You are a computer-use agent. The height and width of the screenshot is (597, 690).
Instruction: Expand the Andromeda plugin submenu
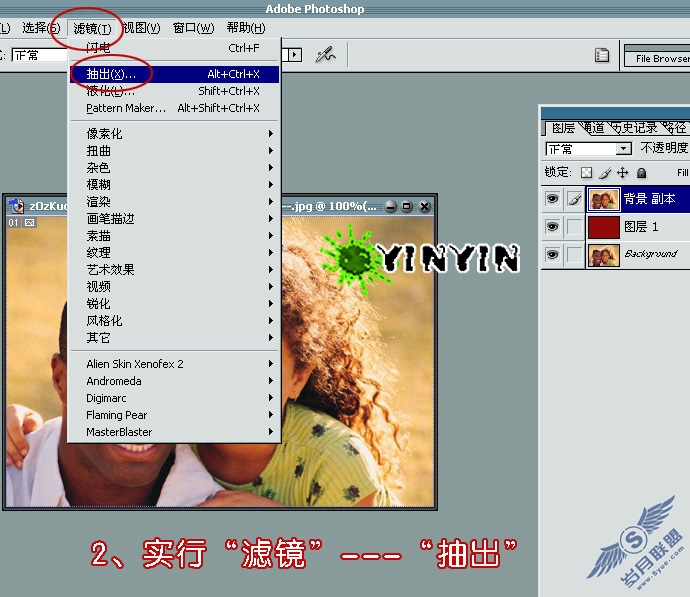[174, 381]
